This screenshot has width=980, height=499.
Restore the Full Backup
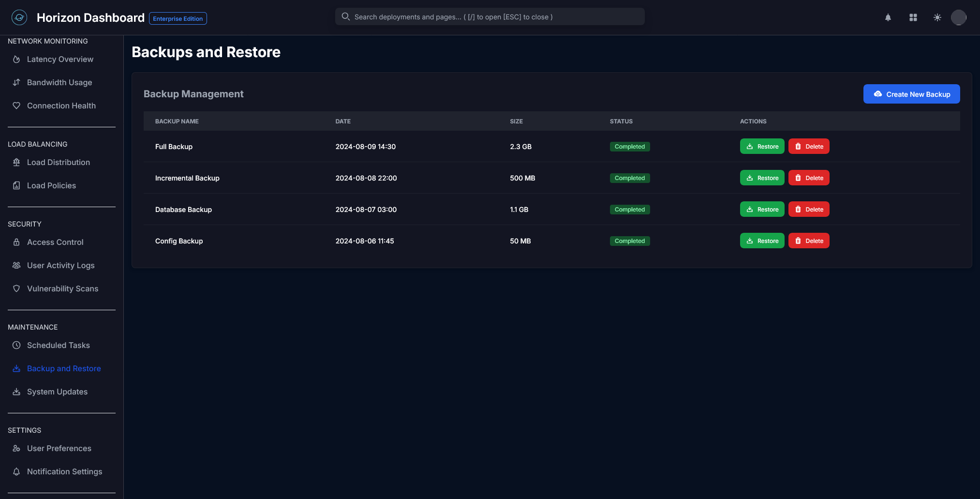pos(762,146)
